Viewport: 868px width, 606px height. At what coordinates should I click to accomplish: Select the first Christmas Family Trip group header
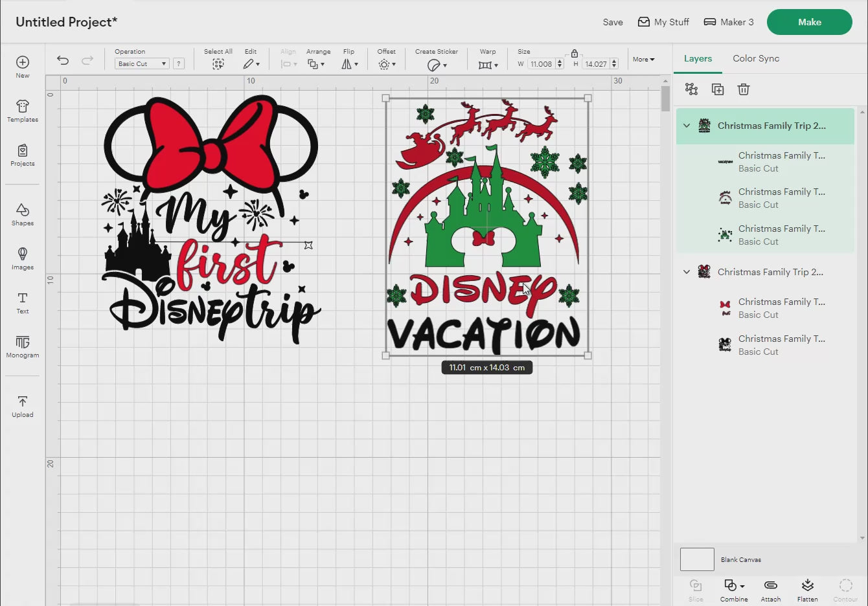coord(765,126)
